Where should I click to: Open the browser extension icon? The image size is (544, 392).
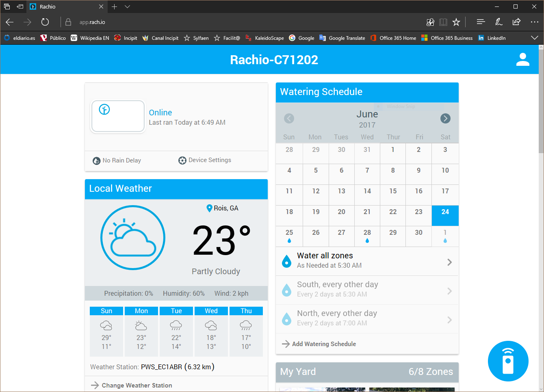coord(430,22)
